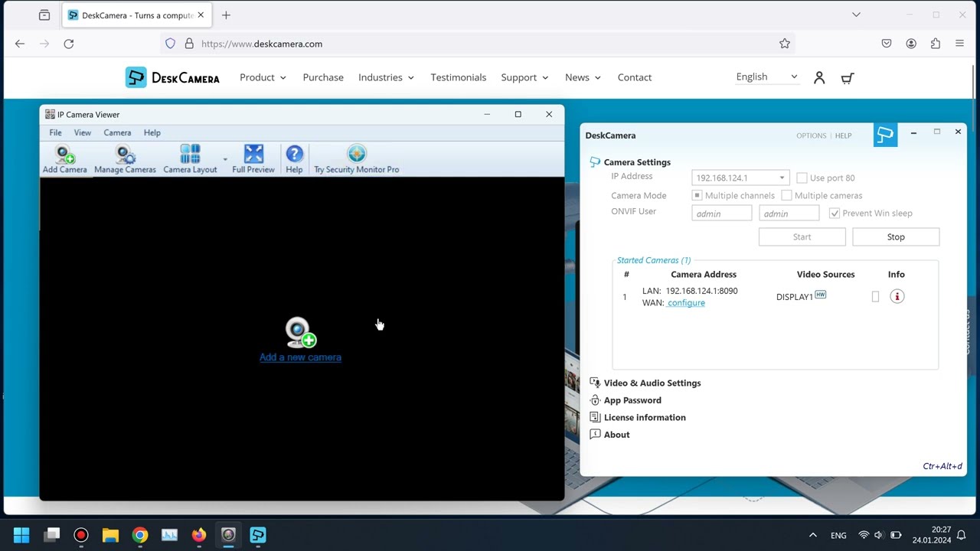Toggle the Multiple channels checkbox
Viewport: 980px width, 551px height.
click(697, 196)
